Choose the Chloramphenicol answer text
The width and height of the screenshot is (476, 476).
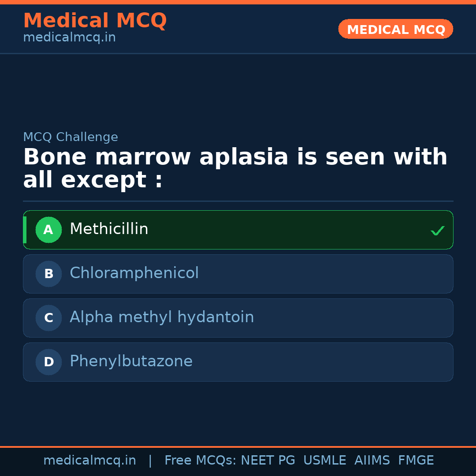coord(134,273)
